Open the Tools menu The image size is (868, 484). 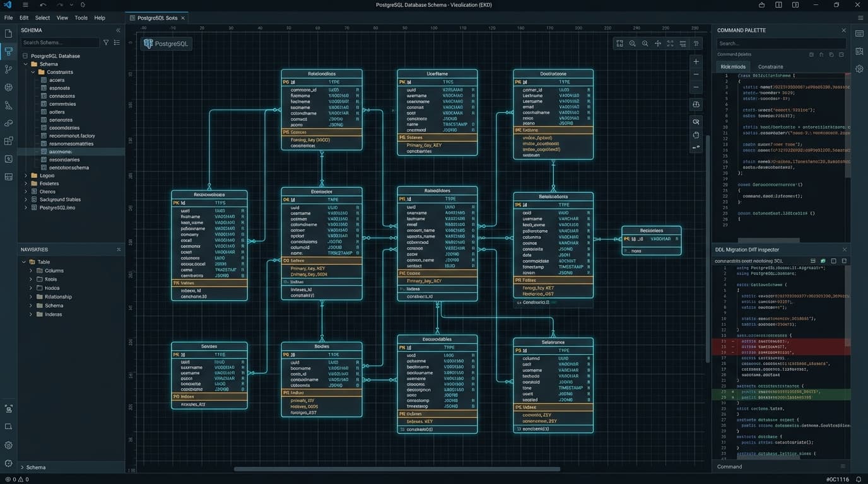[x=81, y=18]
